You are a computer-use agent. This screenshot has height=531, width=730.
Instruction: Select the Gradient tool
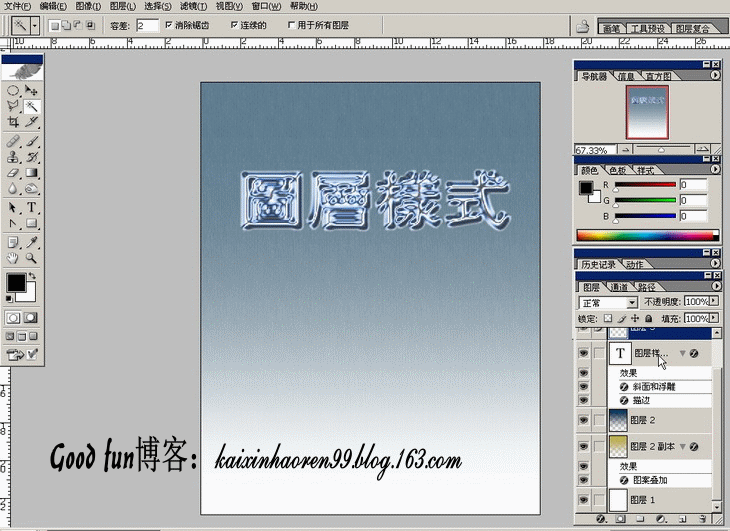pos(31,173)
